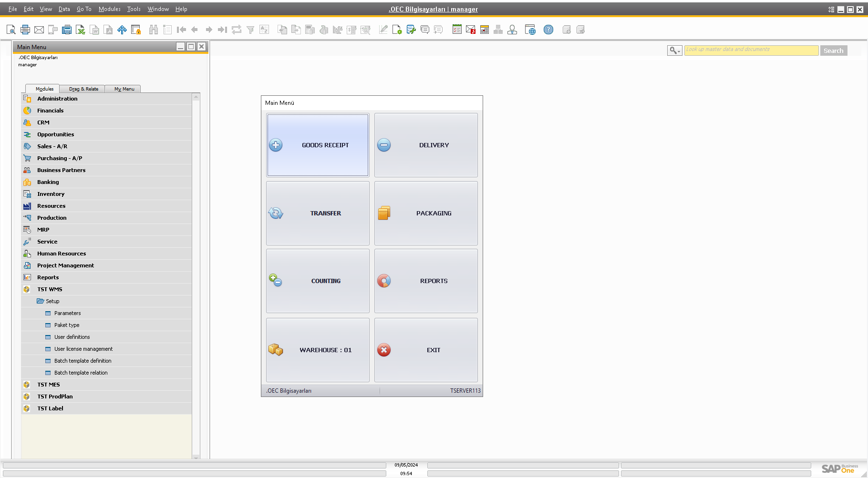Image resolution: width=868 pixels, height=478 pixels.
Task: Select the COUNTING tile
Action: point(318,281)
